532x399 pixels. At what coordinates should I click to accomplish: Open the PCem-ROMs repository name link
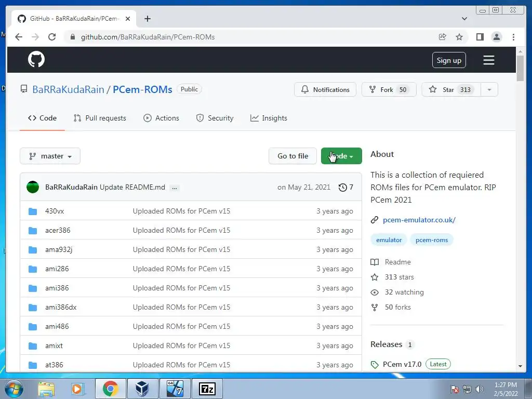point(142,89)
